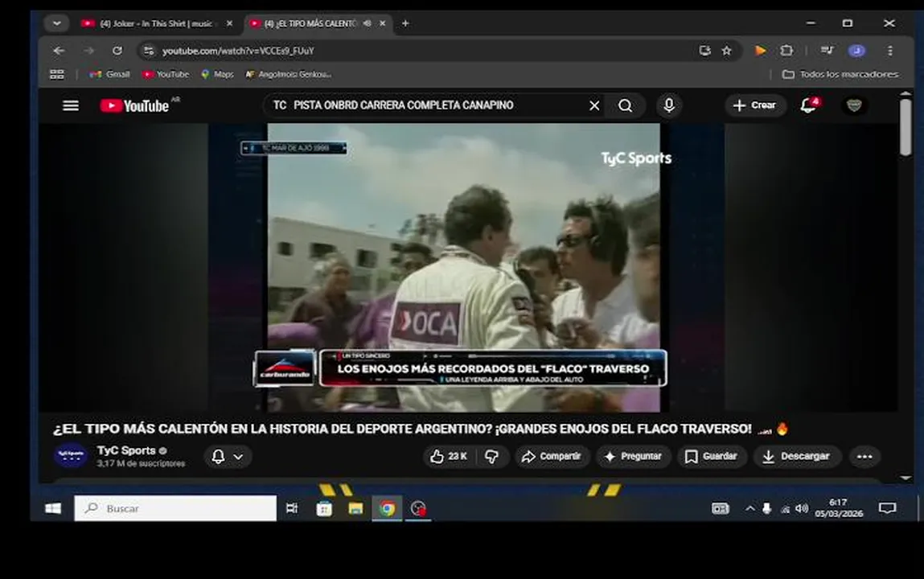
Task: Go to YouTube home via logo
Action: pos(134,105)
